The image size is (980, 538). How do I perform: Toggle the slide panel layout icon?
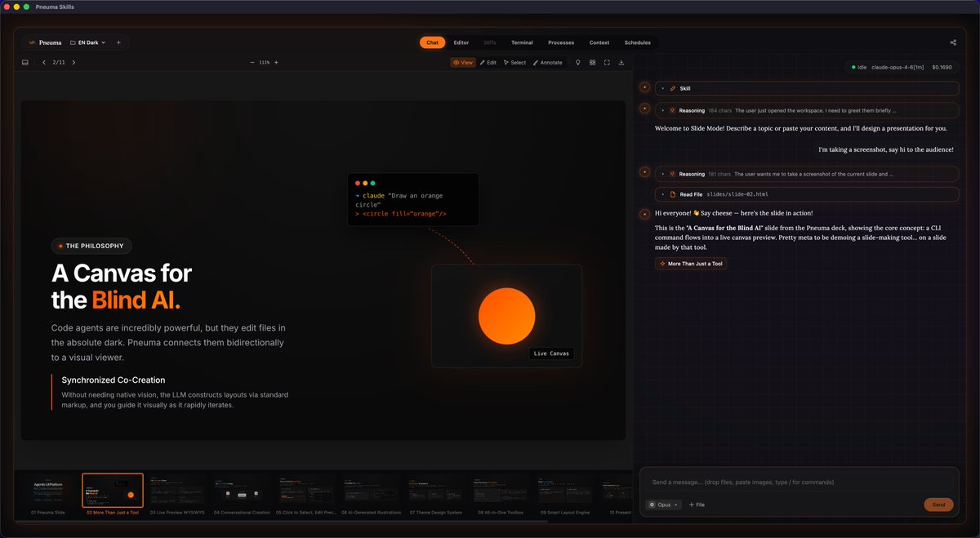[x=25, y=62]
